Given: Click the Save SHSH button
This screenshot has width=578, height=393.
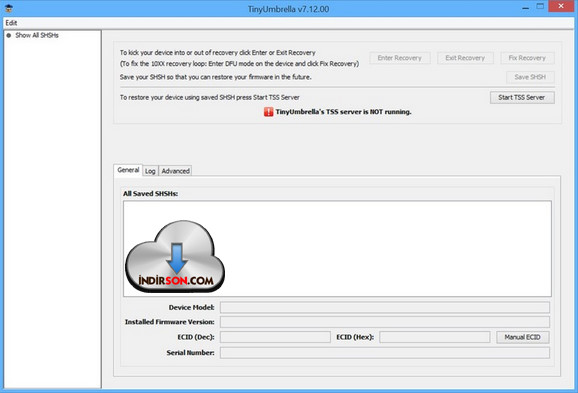Looking at the screenshot, I should click(x=530, y=77).
